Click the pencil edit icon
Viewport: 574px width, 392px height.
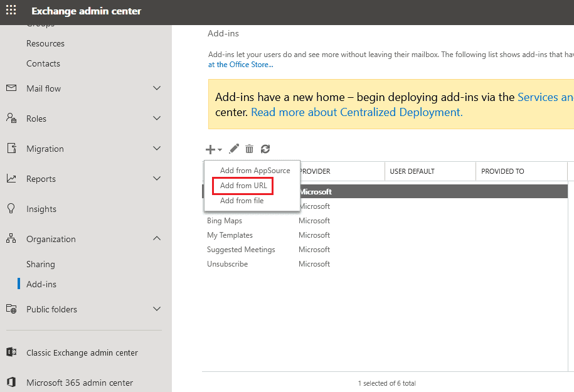tap(234, 149)
